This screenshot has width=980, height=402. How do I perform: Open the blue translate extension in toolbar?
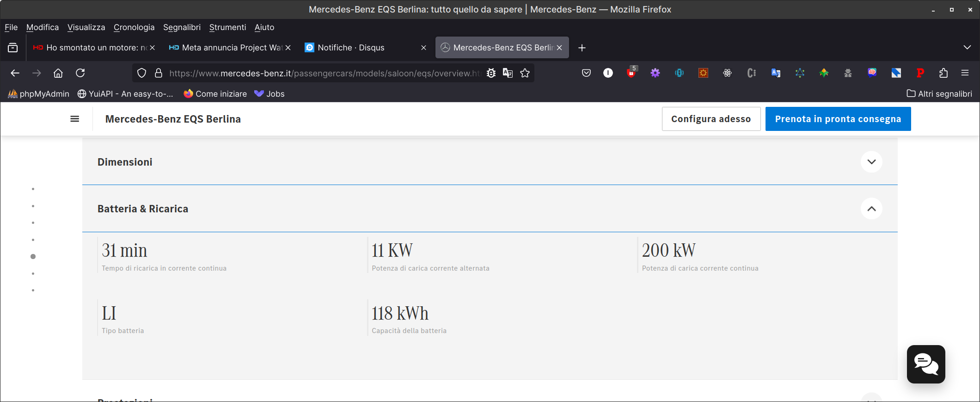[x=776, y=73]
